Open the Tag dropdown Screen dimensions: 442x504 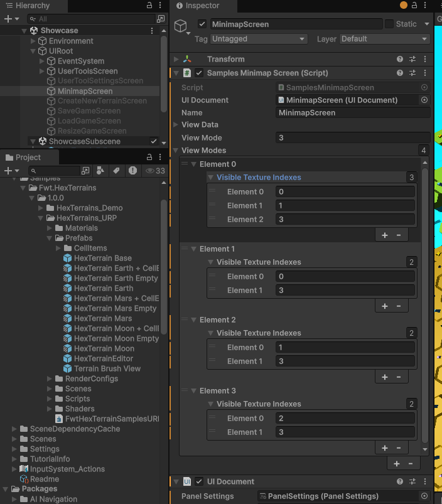click(259, 39)
